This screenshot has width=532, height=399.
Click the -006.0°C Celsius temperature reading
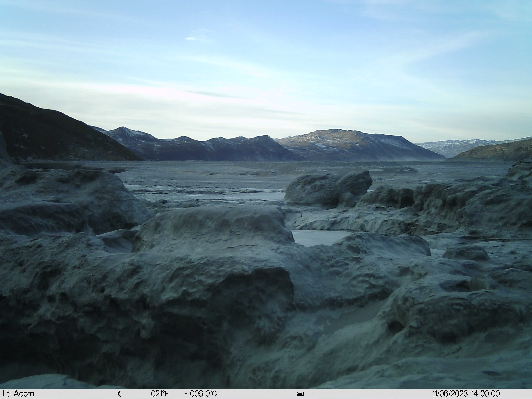tap(201, 394)
